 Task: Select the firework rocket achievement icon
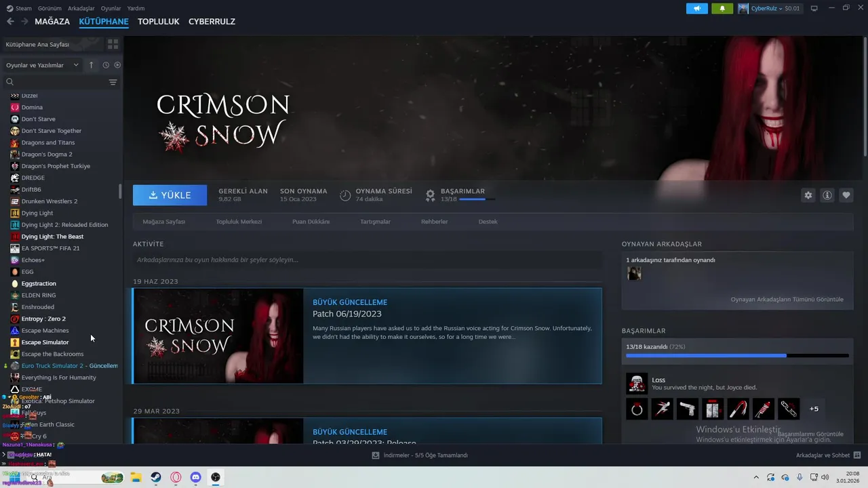pyautogui.click(x=764, y=409)
